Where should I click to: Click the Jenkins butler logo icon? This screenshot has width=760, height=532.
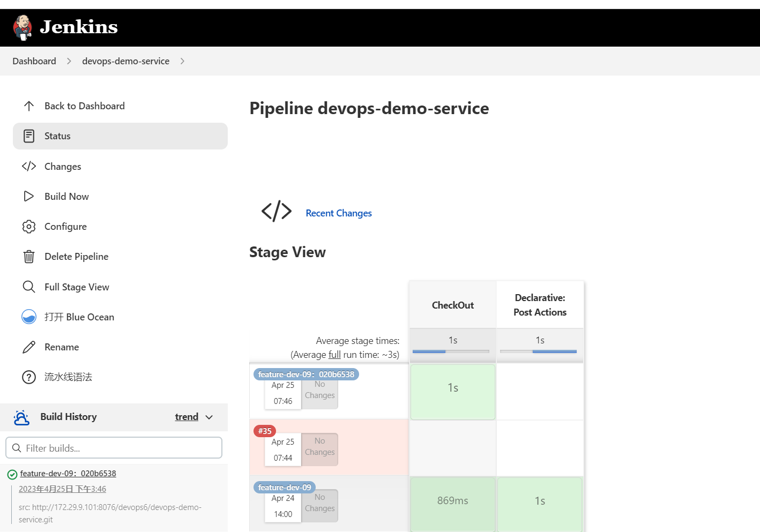click(23, 27)
